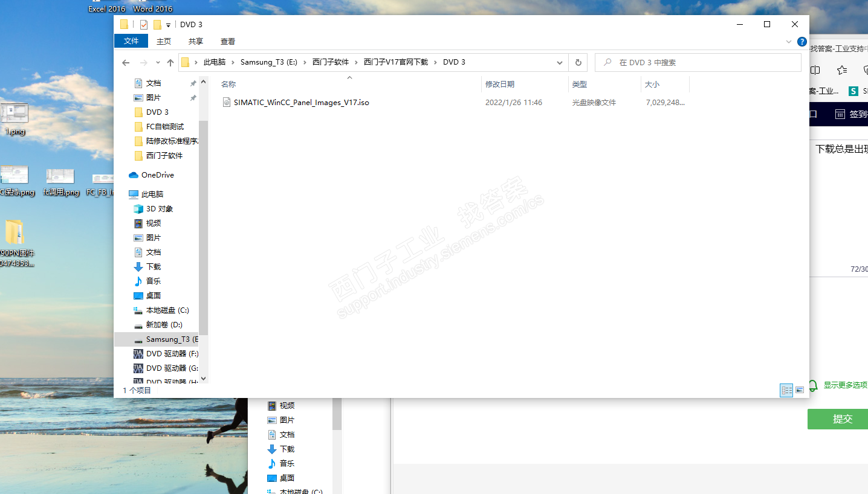Expand the chevron after 此电脑 in the address bar

click(x=233, y=62)
